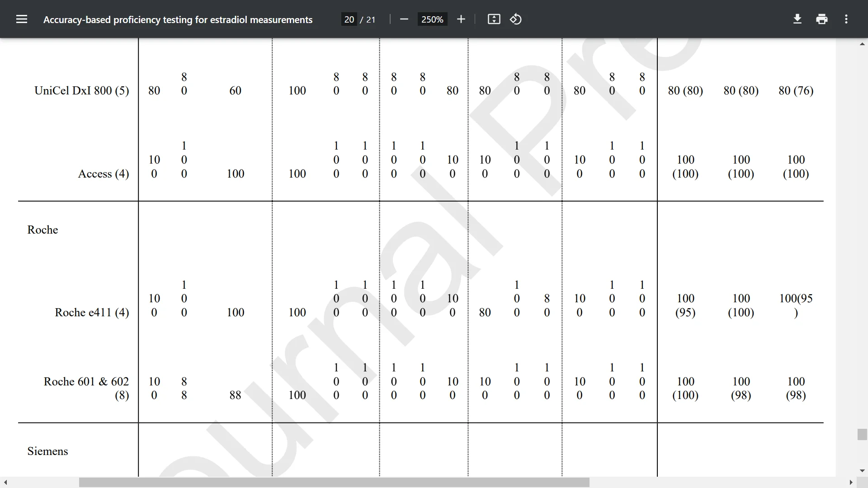Open the three-dot more actions menu
Screen dimensions: 868x488
click(846, 19)
